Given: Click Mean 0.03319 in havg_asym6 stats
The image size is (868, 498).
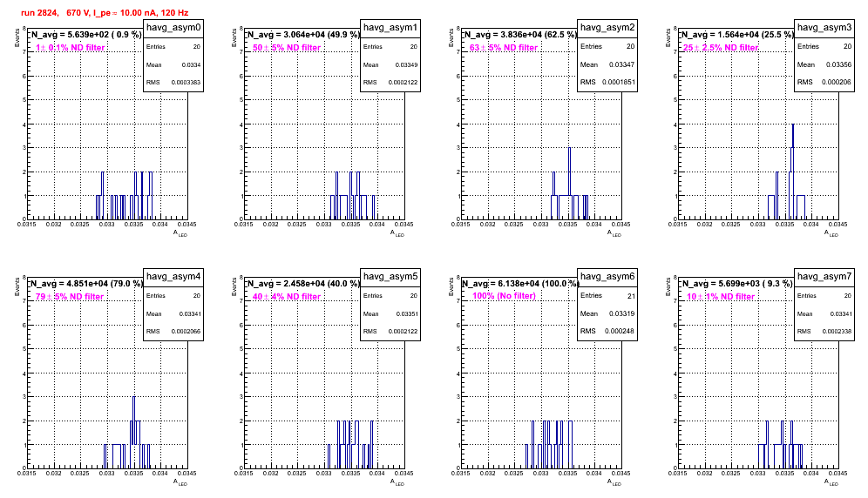Looking at the screenshot, I should [607, 313].
